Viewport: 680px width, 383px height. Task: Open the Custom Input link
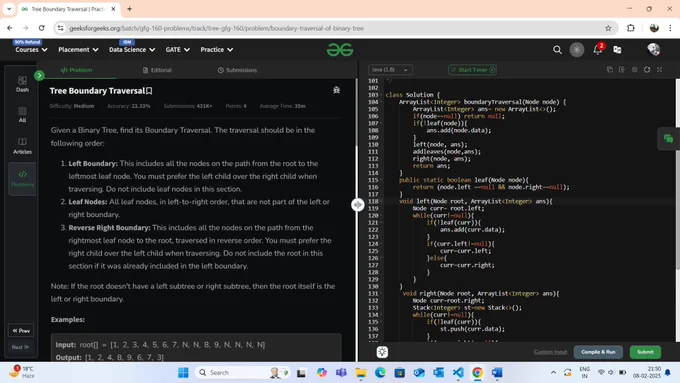550,352
